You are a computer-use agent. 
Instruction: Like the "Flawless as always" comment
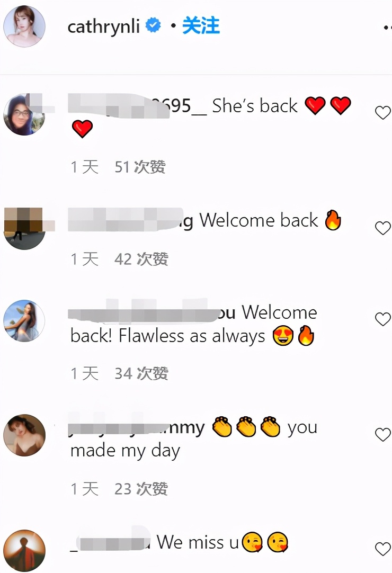pos(383,319)
